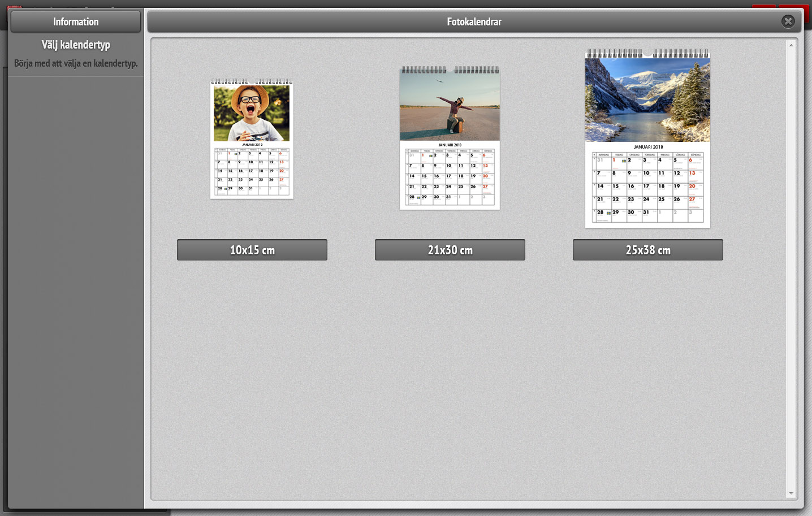This screenshot has width=812, height=516.
Task: Select the 10x15 cm calendar button
Action: coord(252,250)
